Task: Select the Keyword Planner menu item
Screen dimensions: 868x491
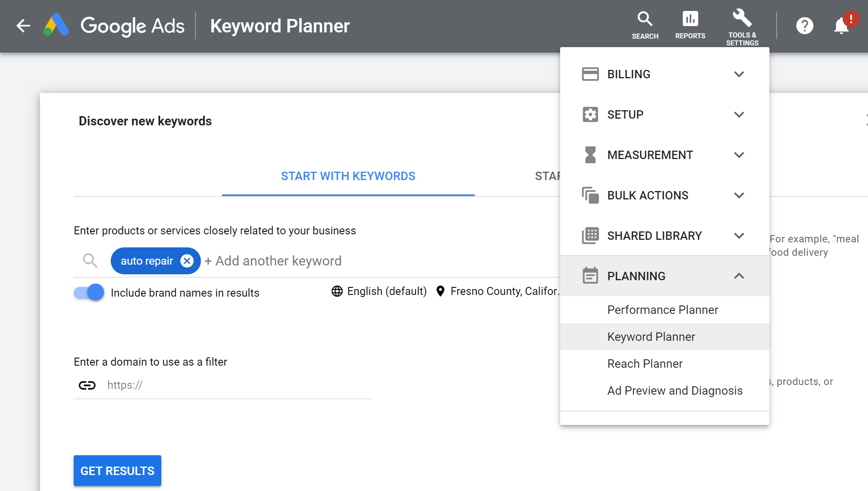Action: [651, 337]
